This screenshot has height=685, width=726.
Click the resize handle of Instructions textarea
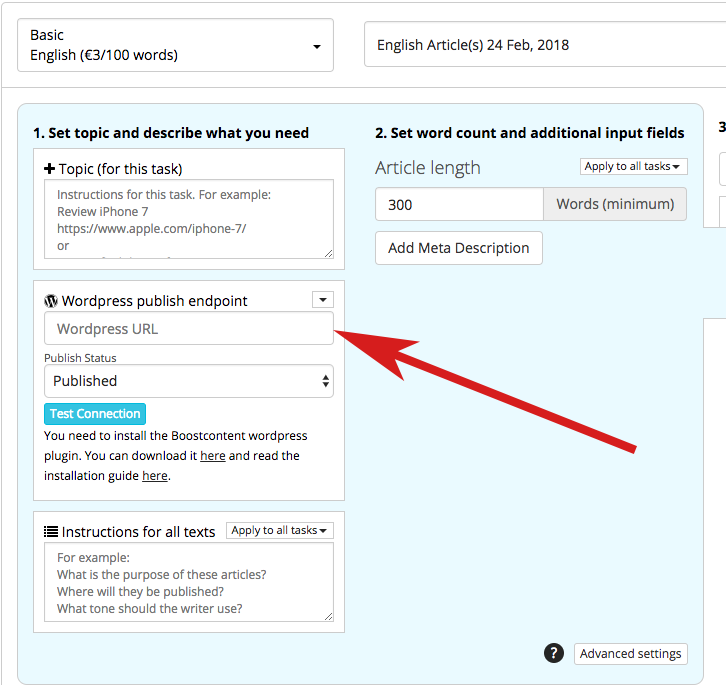click(328, 616)
